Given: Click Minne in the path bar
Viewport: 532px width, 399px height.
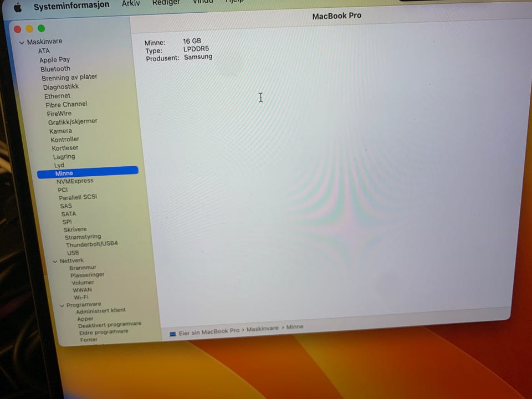Looking at the screenshot, I should pos(294,327).
